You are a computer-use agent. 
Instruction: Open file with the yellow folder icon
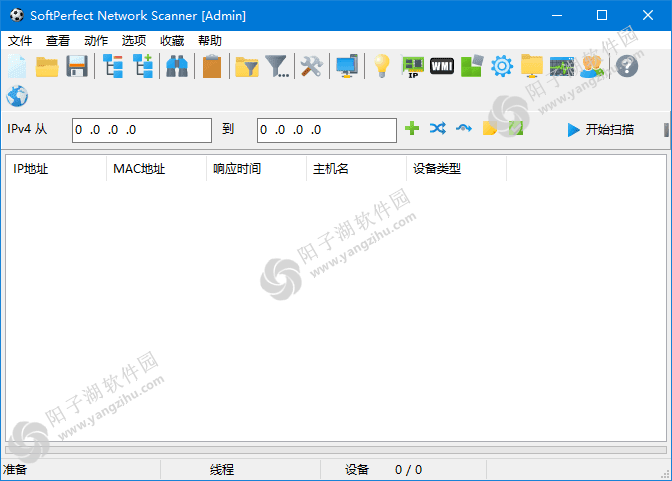(47, 66)
